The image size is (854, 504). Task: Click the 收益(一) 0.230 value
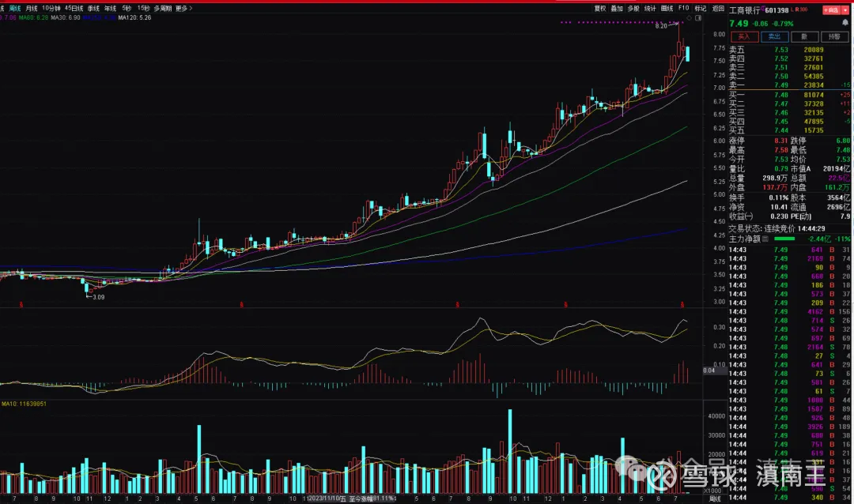point(780,216)
